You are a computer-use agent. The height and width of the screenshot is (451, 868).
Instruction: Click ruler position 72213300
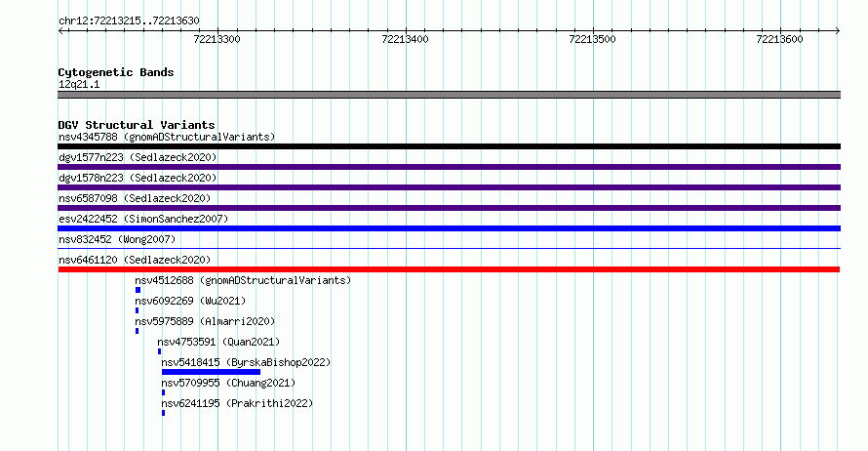(x=217, y=39)
